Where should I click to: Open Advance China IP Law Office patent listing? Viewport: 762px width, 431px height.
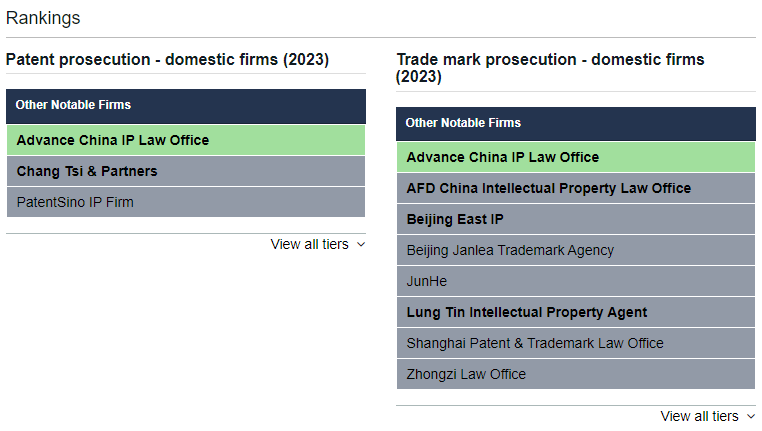click(x=113, y=140)
